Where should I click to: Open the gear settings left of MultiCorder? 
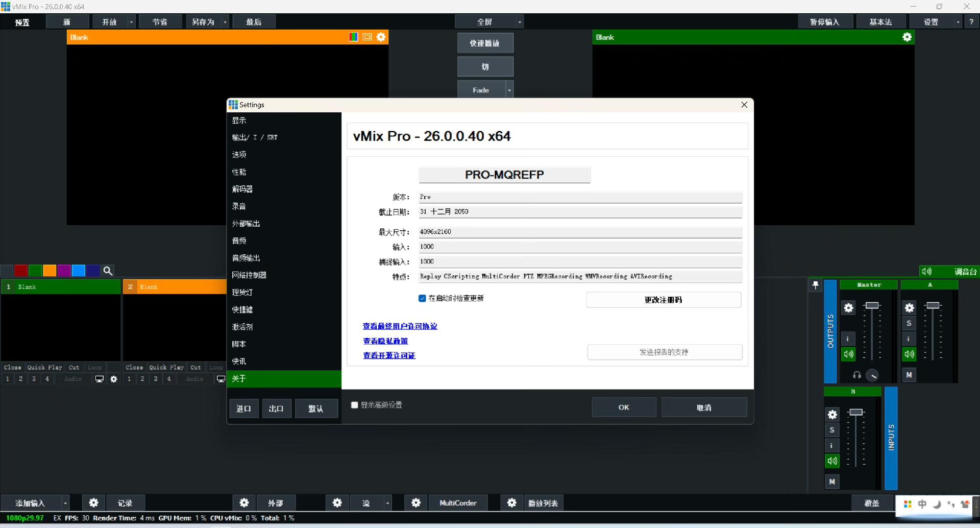click(416, 503)
